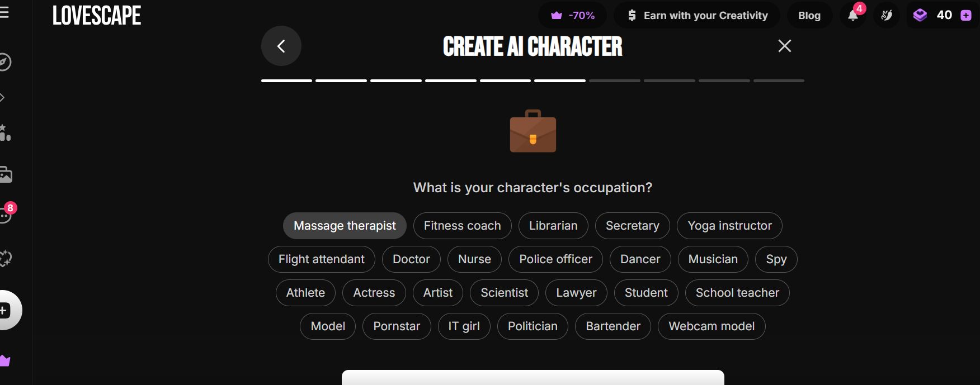Click the Lovescape logo
Image resolution: width=980 pixels, height=385 pixels.
click(x=97, y=16)
